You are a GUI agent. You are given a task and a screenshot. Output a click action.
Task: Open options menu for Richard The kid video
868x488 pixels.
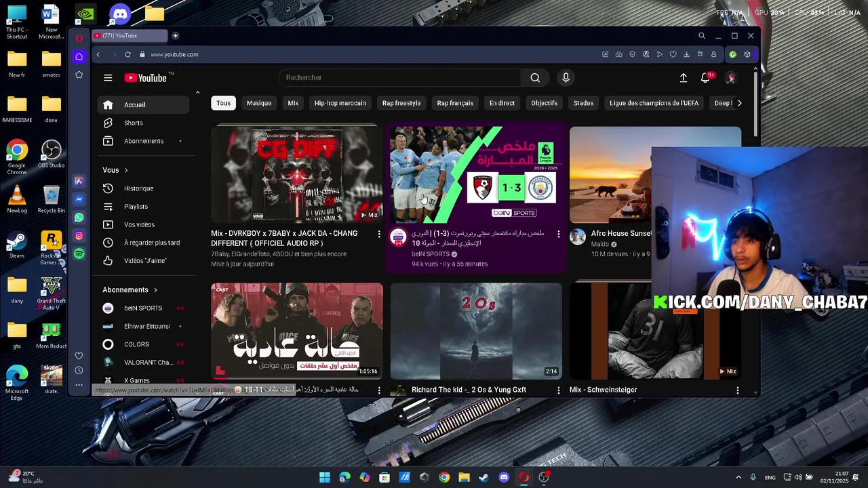(x=559, y=390)
